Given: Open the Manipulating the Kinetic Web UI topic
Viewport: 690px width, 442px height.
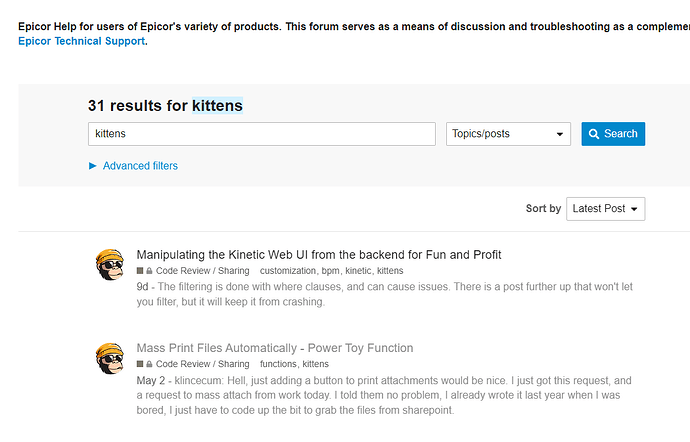Looking at the screenshot, I should [x=319, y=255].
